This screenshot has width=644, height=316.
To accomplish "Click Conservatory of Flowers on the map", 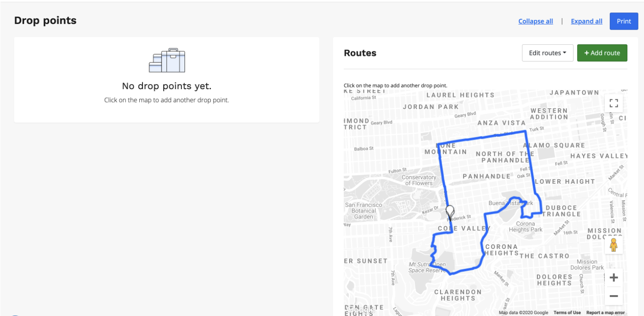I will click(x=419, y=180).
